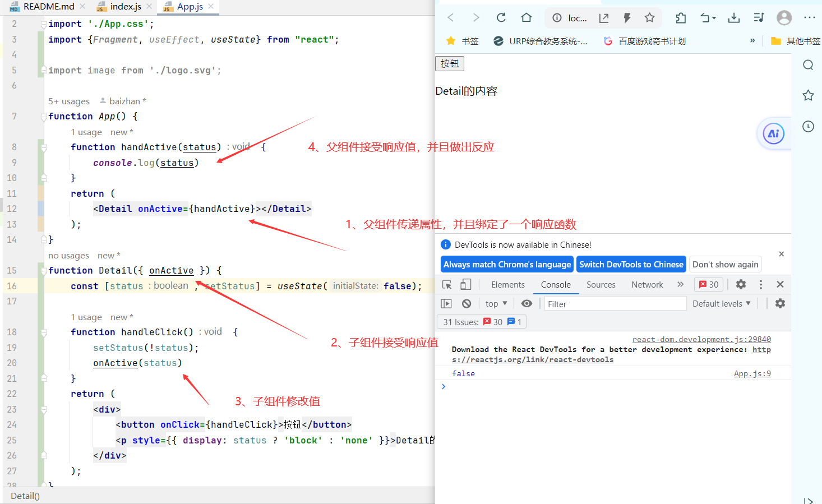Show more DevTools tabs
The width and height of the screenshot is (822, 504).
680,284
